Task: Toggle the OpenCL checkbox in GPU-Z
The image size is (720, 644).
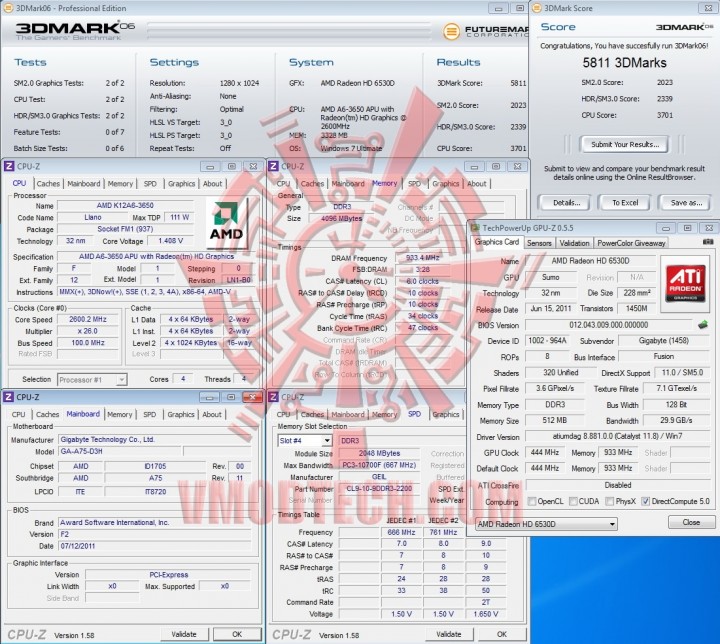Action: 532,501
